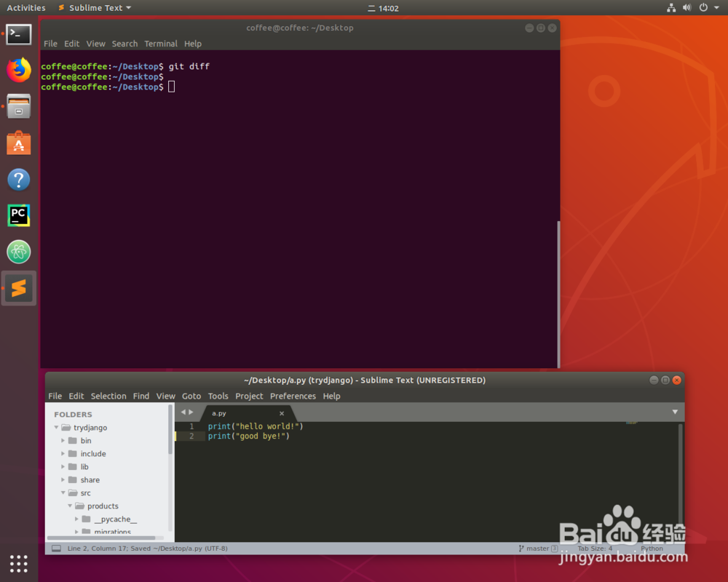Change Python syntax in status bar
This screenshot has height=582, width=728.
click(652, 548)
